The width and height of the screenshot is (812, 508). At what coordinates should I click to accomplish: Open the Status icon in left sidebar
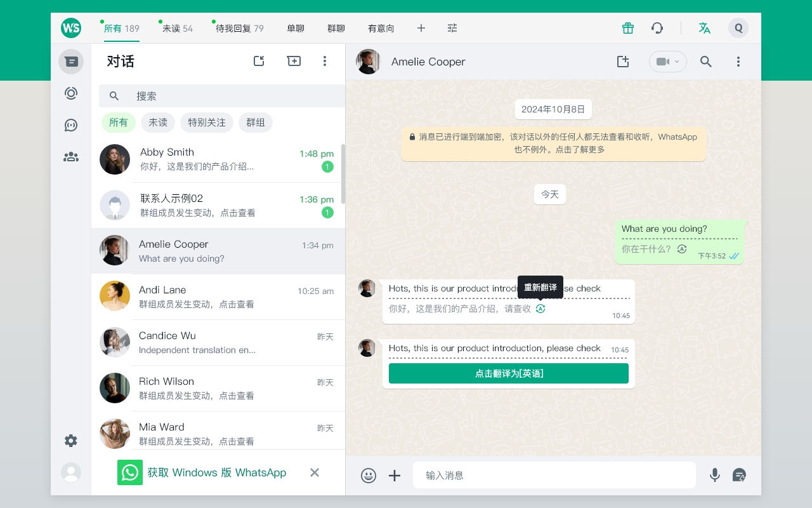coord(71,93)
